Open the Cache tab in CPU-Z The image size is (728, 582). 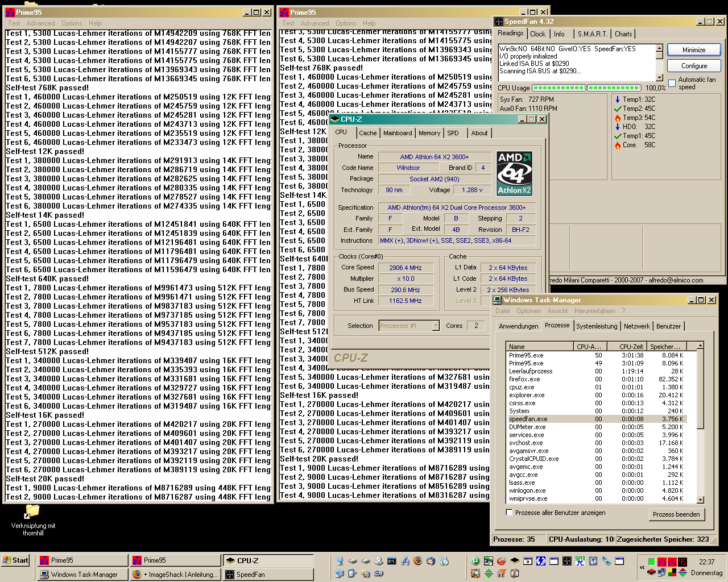367,133
